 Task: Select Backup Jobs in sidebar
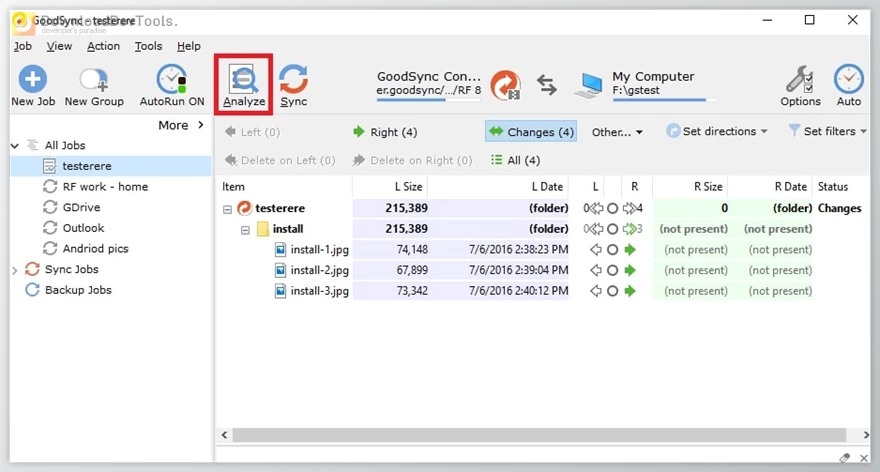(x=78, y=290)
